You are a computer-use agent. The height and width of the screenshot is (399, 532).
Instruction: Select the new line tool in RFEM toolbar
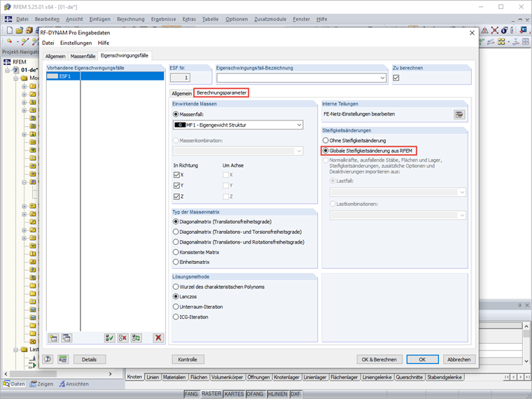[25, 41]
